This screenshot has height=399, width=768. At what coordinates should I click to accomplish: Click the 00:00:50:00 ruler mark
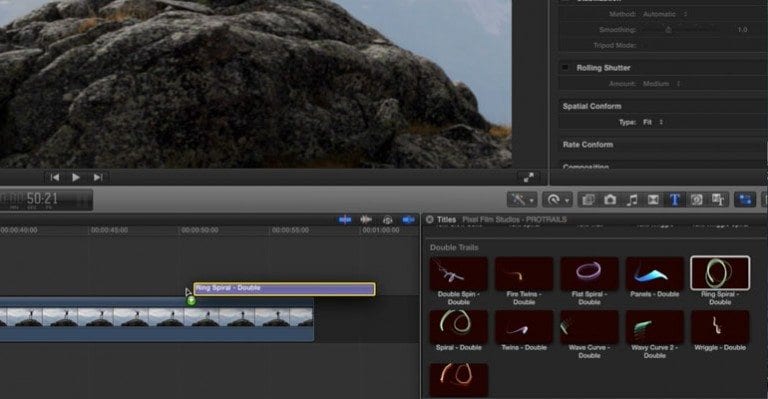click(199, 230)
